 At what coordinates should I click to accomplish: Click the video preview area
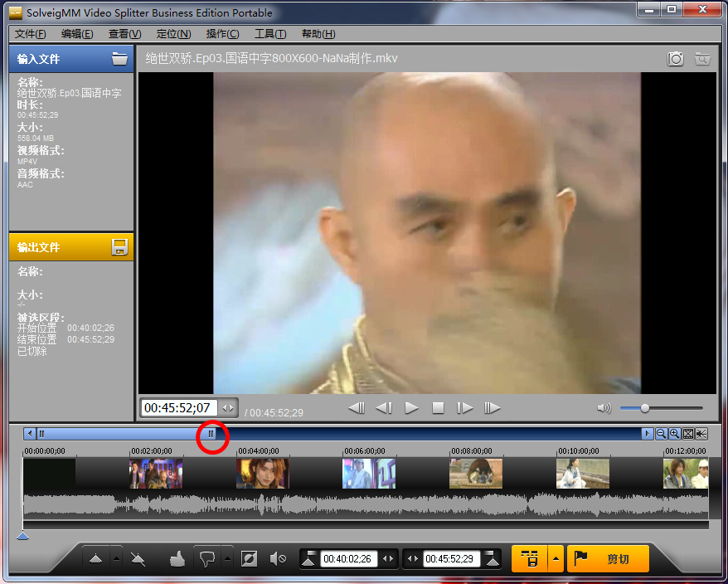click(427, 233)
